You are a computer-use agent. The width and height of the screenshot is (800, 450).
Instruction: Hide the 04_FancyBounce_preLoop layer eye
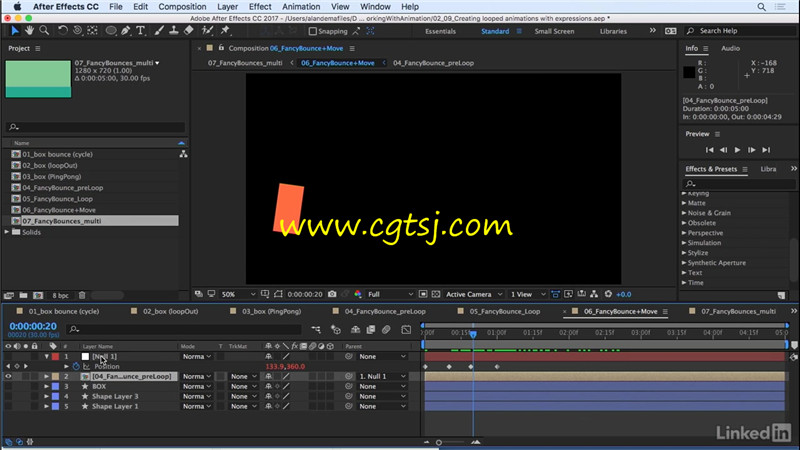[8, 376]
